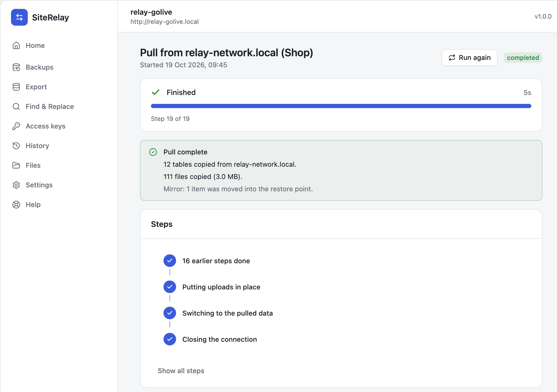
Task: Click the Files folder icon
Action: (x=16, y=165)
